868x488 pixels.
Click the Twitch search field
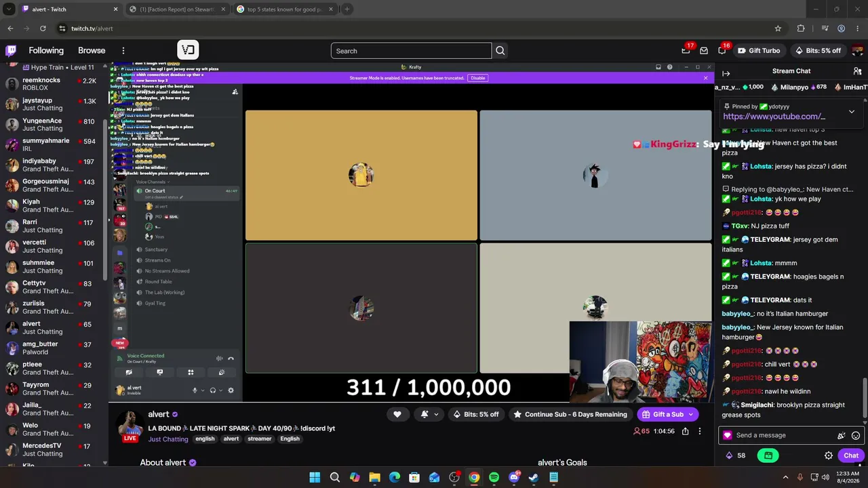(x=411, y=51)
